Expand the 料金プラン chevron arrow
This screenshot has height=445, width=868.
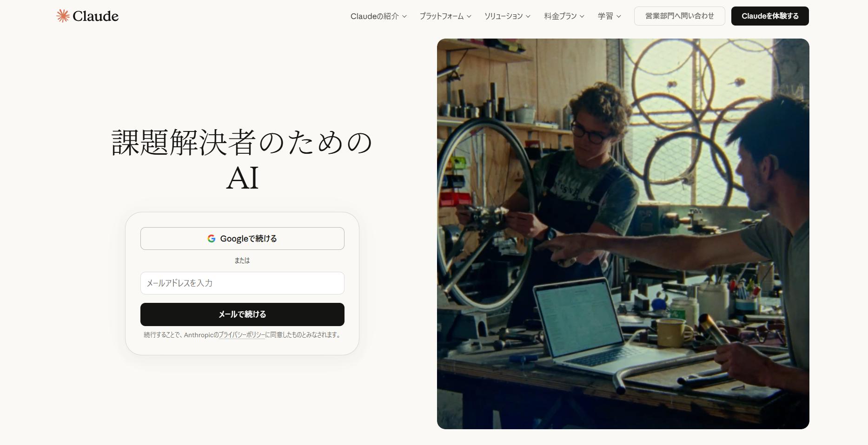[582, 16]
